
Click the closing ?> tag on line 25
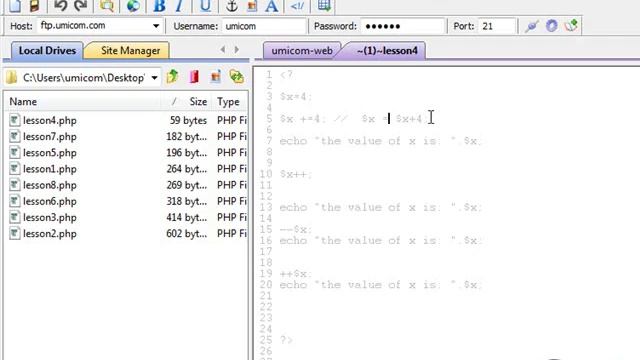point(286,340)
